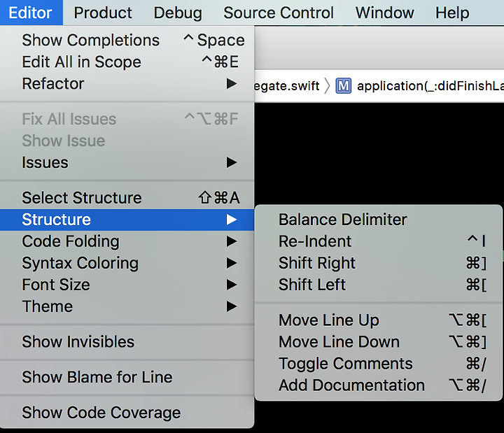Open the Theme submenu

[x=127, y=306]
